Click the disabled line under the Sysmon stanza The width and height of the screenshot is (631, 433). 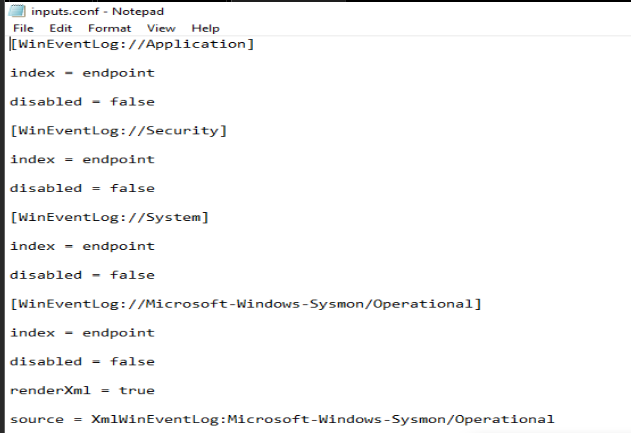click(x=82, y=361)
